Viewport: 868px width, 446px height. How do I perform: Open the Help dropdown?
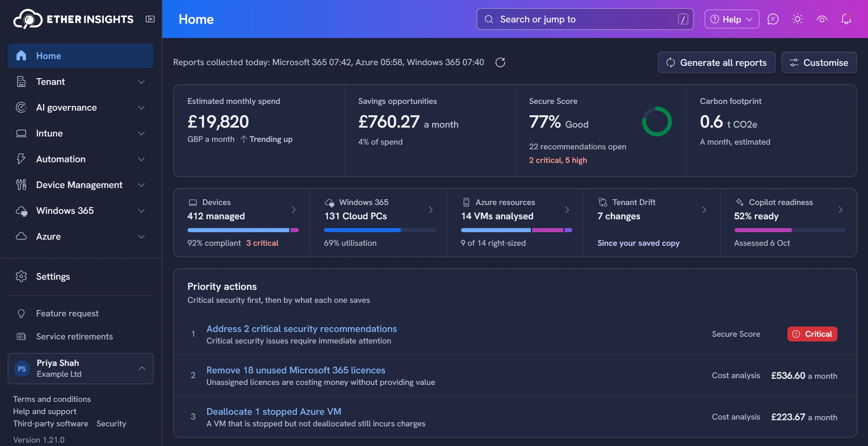731,19
